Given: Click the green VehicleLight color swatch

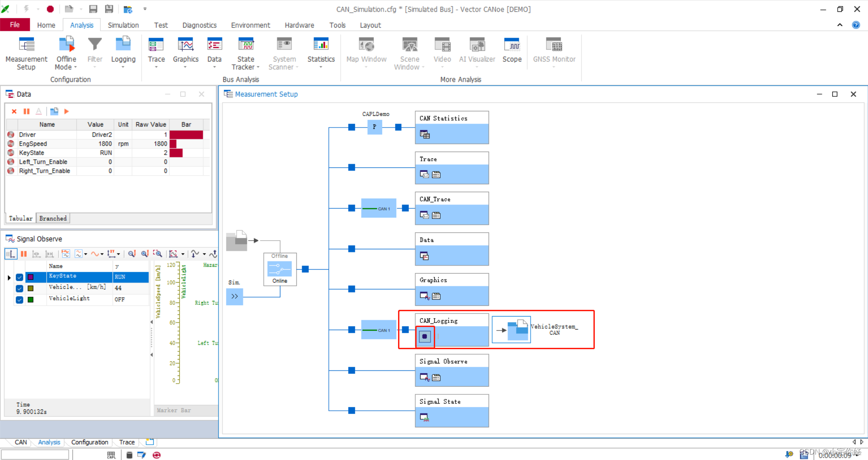Looking at the screenshot, I should (31, 299).
